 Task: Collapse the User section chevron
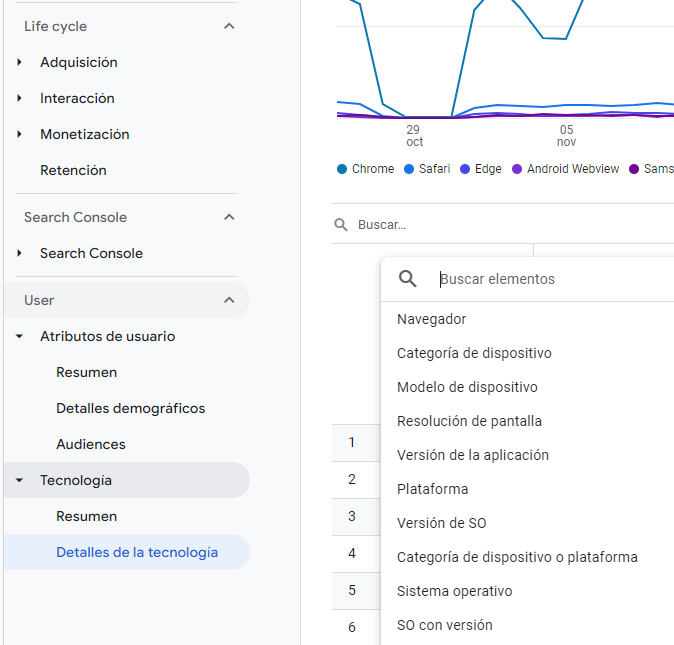pos(229,300)
